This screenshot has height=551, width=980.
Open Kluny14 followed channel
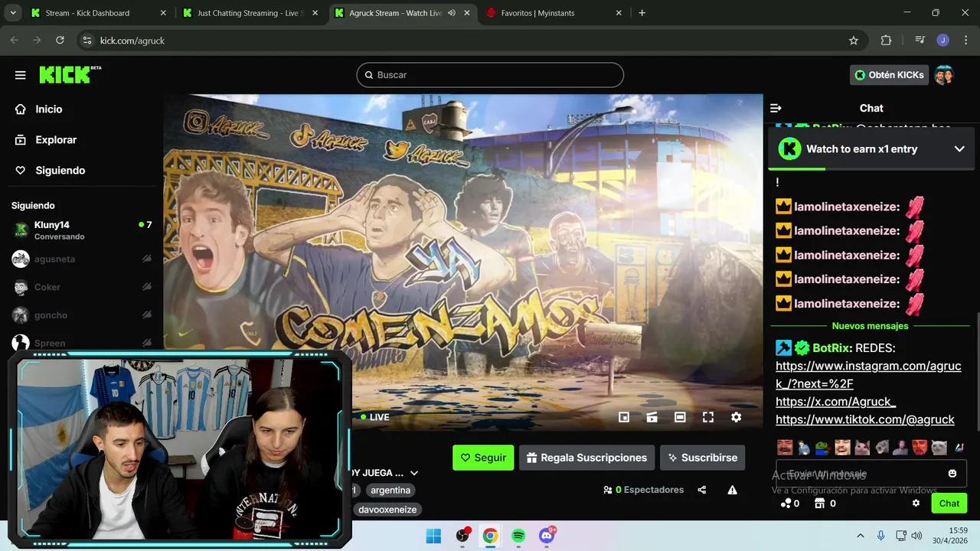pyautogui.click(x=82, y=230)
